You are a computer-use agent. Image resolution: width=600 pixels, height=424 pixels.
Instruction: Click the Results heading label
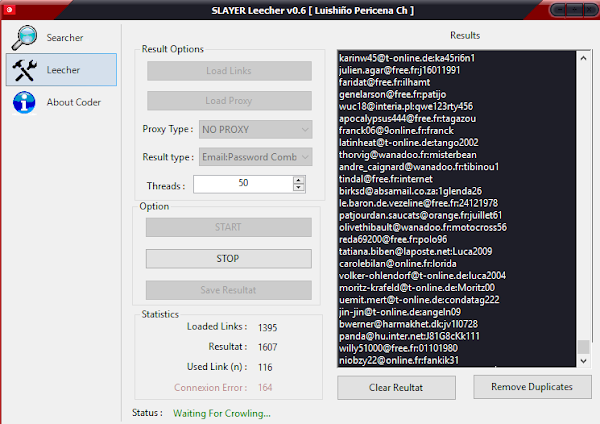pos(465,36)
